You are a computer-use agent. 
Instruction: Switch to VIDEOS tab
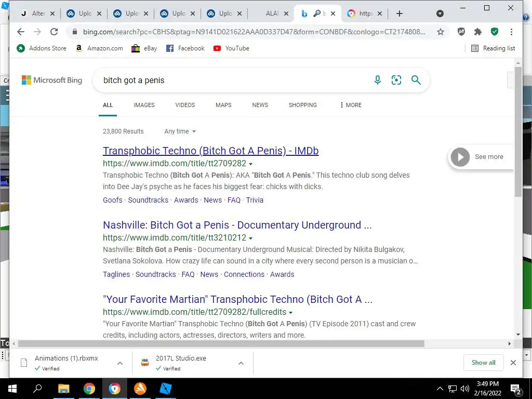(185, 105)
